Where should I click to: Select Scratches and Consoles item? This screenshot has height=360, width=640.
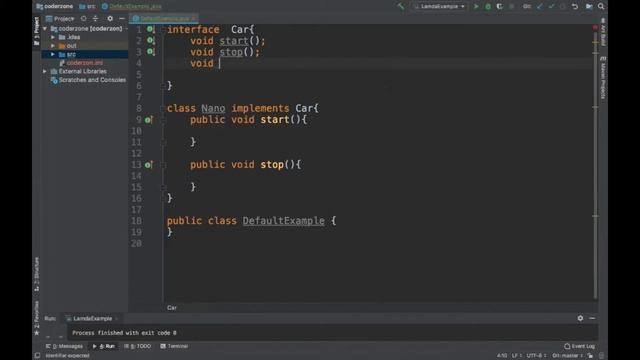tap(88, 80)
